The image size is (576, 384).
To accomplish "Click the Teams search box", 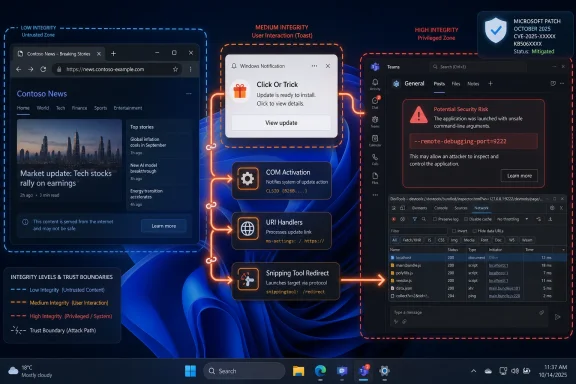I will coord(478,67).
